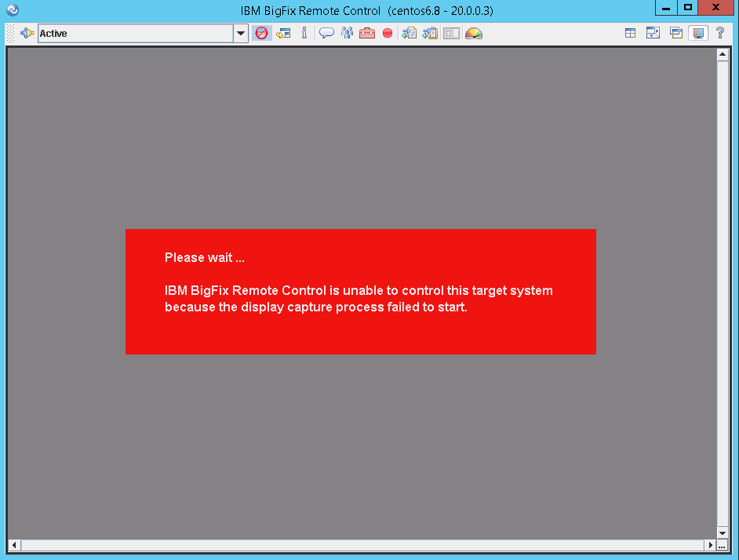Toggle the color monitor display button

click(697, 33)
